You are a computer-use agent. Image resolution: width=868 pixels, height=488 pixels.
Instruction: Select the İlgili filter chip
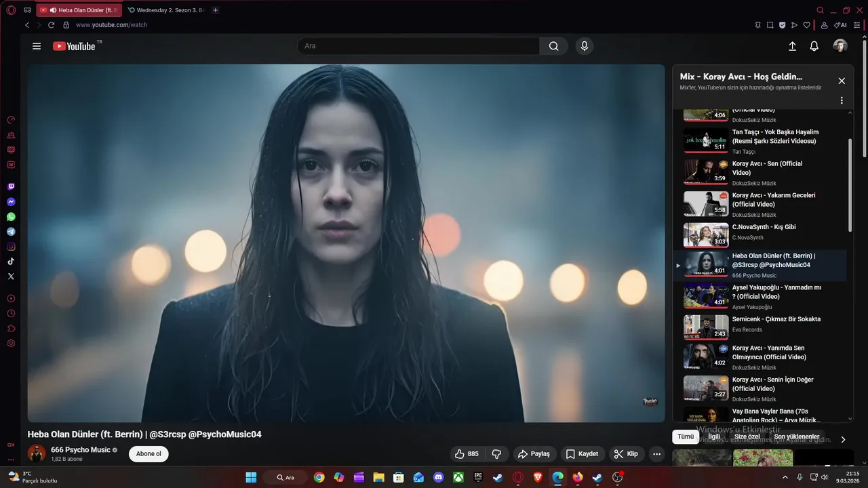coord(714,436)
